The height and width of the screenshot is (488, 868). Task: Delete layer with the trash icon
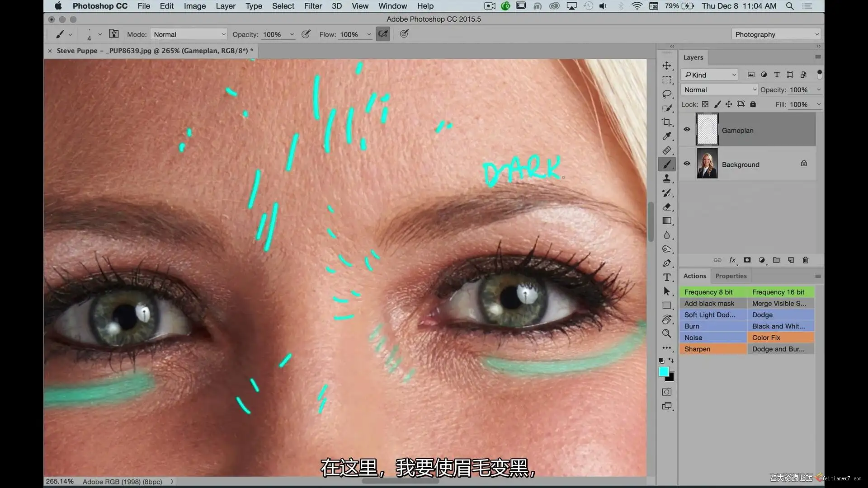pyautogui.click(x=805, y=260)
